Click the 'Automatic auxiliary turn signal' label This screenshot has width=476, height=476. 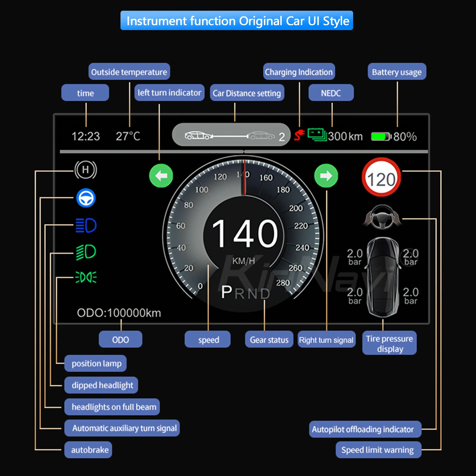(x=122, y=428)
